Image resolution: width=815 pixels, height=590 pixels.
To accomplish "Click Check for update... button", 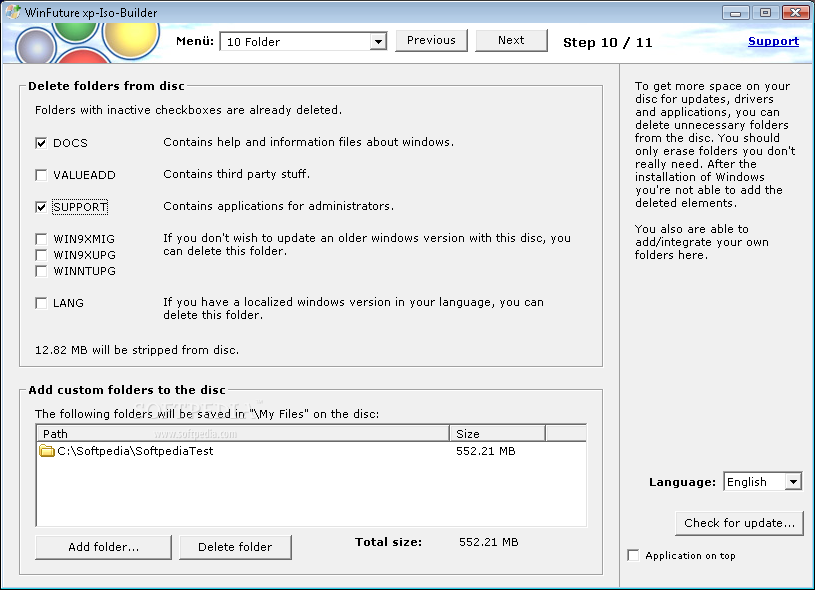I will tap(740, 523).
